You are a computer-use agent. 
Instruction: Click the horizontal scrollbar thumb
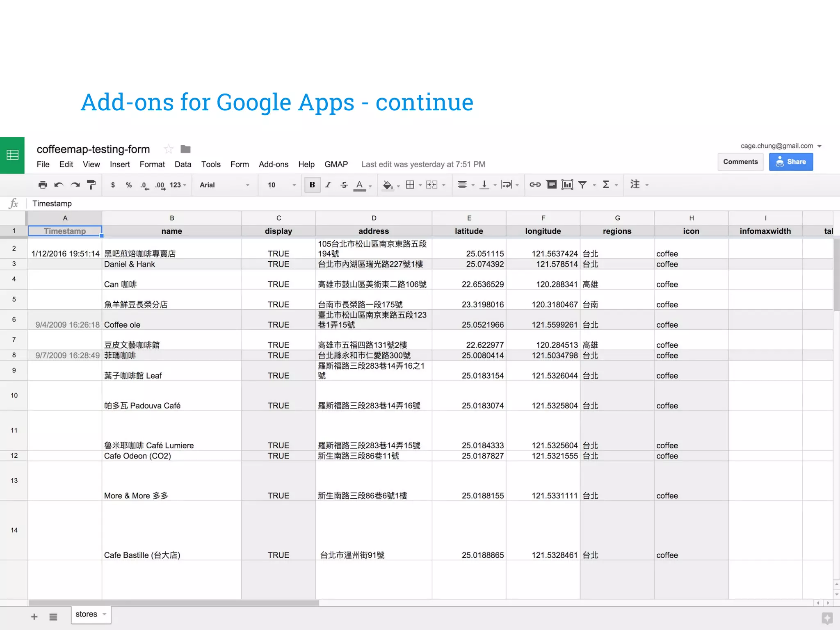click(x=173, y=603)
